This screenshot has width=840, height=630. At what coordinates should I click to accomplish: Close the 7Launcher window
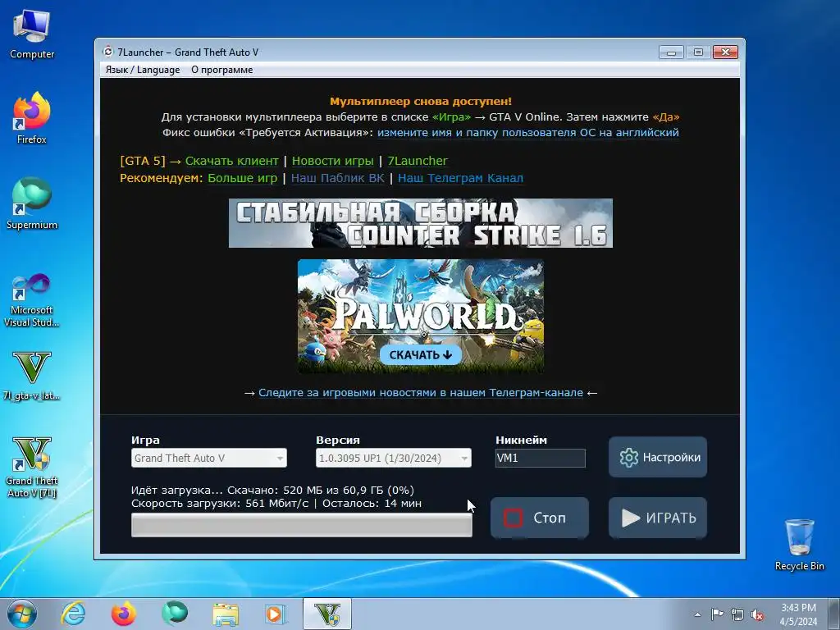click(725, 52)
